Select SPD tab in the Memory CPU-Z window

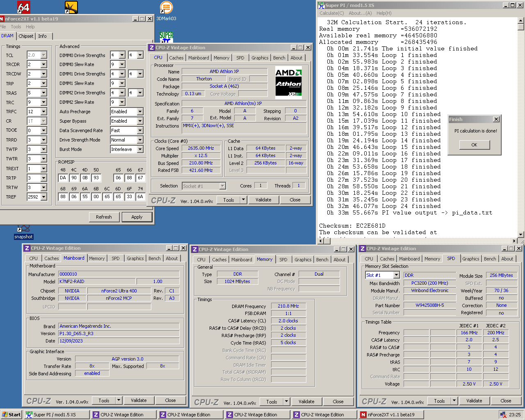(283, 260)
